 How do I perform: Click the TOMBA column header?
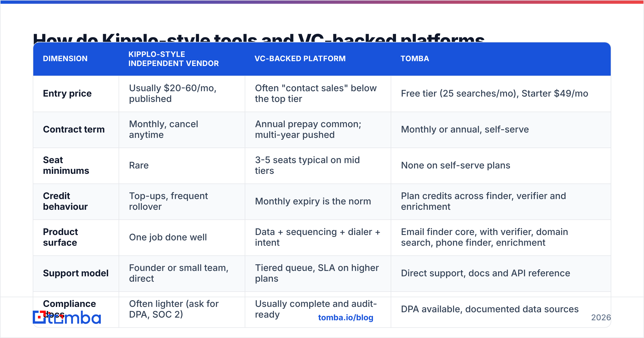[x=415, y=58]
